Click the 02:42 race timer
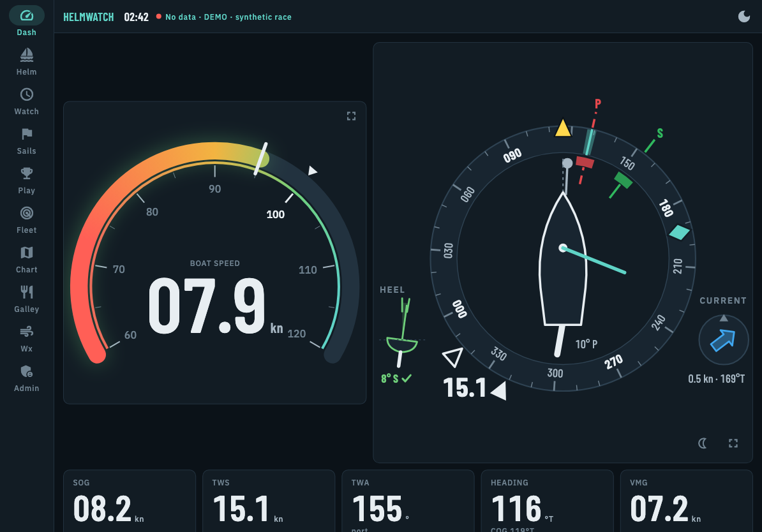Image resolution: width=762 pixels, height=532 pixels. coord(136,17)
